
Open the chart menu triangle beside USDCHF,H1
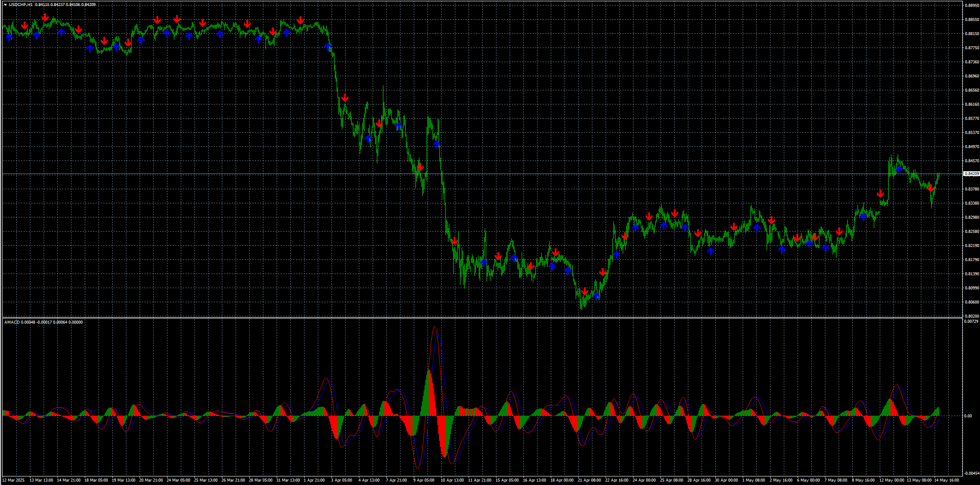[5, 5]
